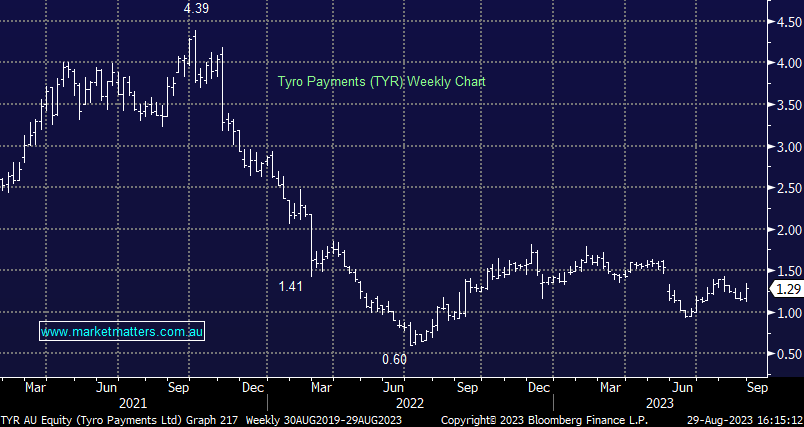Click the 2.00 price axis level

786,229
